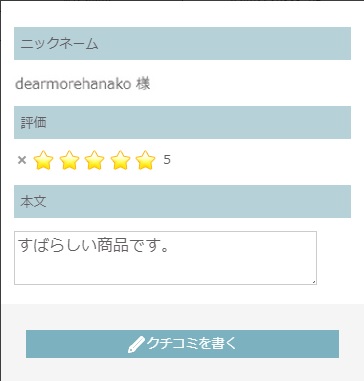Click the ニックネーム section header
Image resolution: width=364 pixels, height=381 pixels.
pyautogui.click(x=182, y=43)
